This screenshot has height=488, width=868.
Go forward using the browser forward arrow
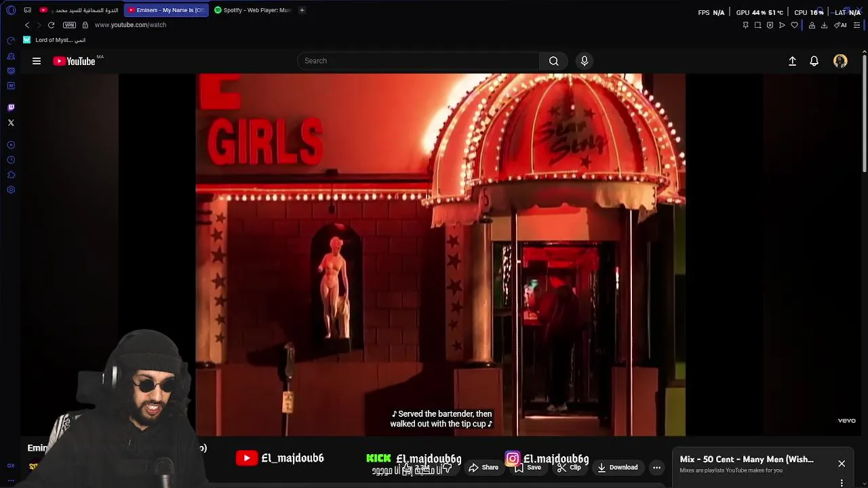click(39, 25)
